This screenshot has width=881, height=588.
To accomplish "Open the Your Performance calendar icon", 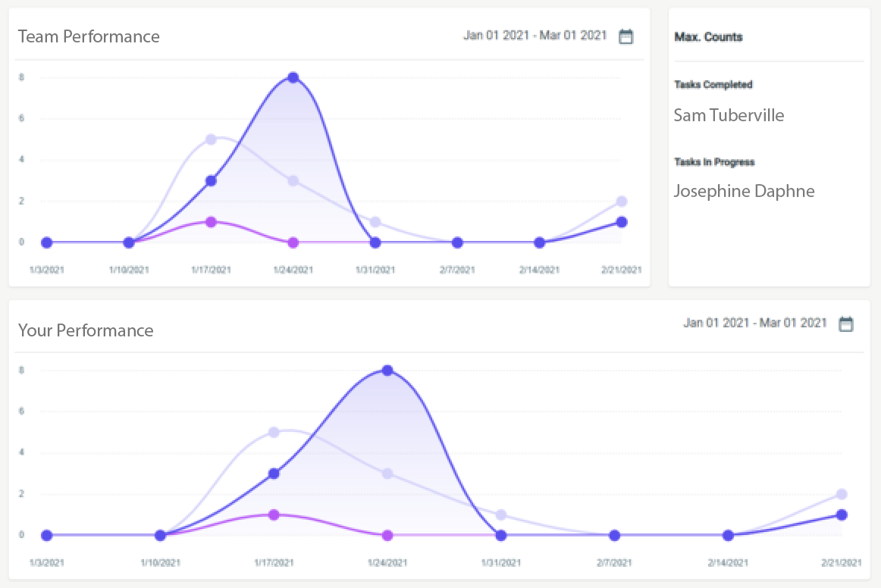I will [847, 324].
